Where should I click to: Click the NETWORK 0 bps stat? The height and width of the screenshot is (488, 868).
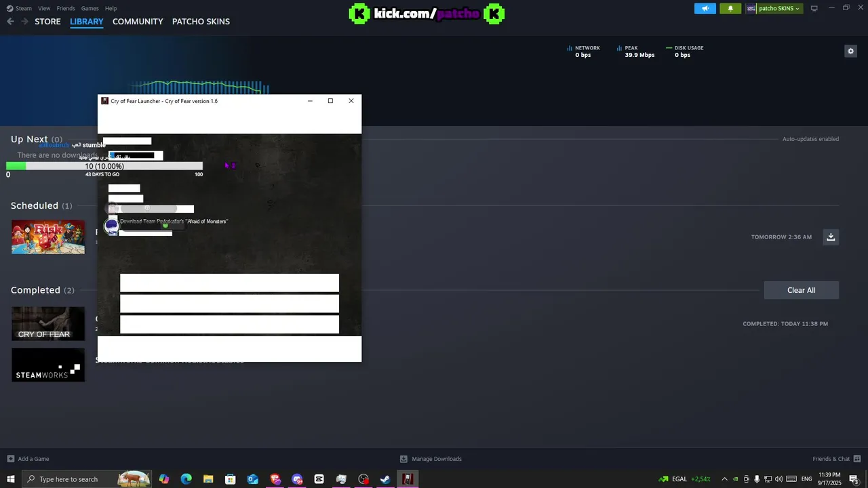[583, 52]
